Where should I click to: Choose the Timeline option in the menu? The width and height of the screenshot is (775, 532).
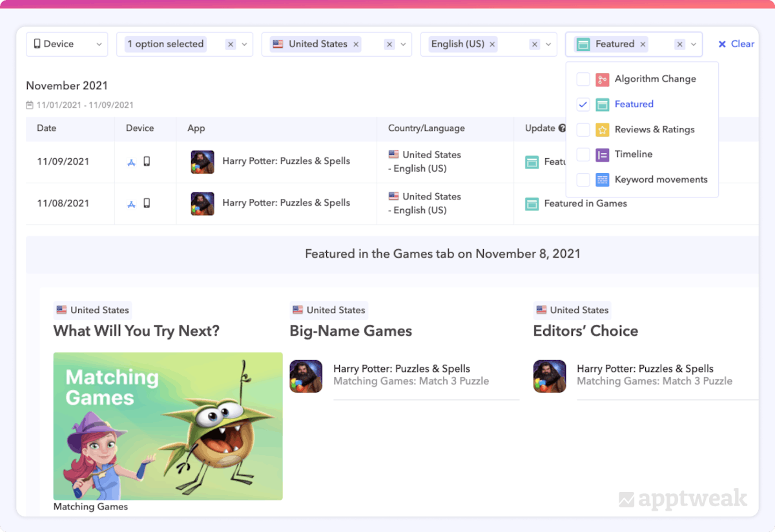(633, 155)
